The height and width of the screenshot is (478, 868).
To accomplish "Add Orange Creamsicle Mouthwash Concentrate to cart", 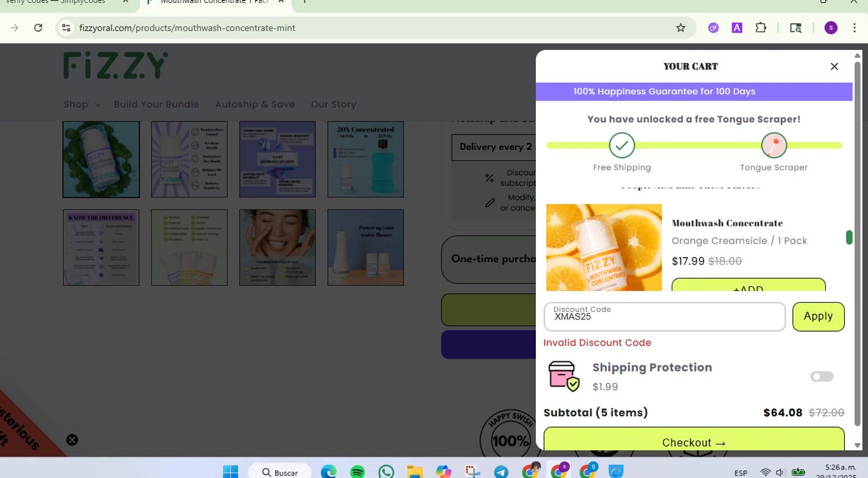I will click(748, 285).
